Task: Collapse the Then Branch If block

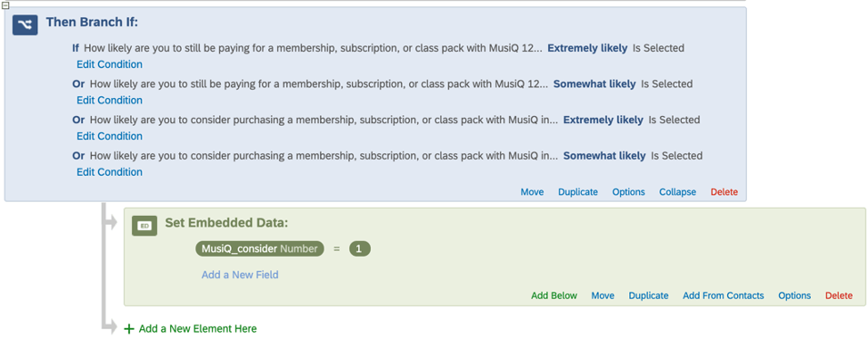Action: click(677, 192)
